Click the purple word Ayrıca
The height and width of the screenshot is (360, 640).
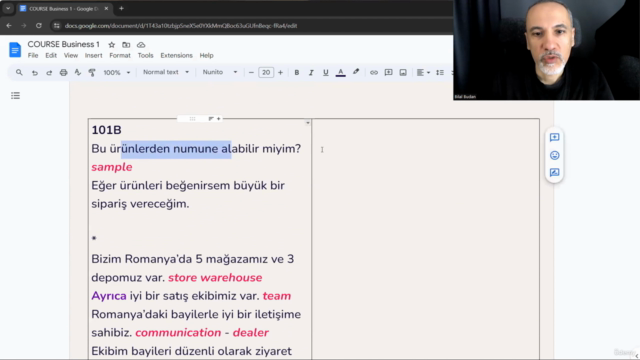click(x=109, y=296)
